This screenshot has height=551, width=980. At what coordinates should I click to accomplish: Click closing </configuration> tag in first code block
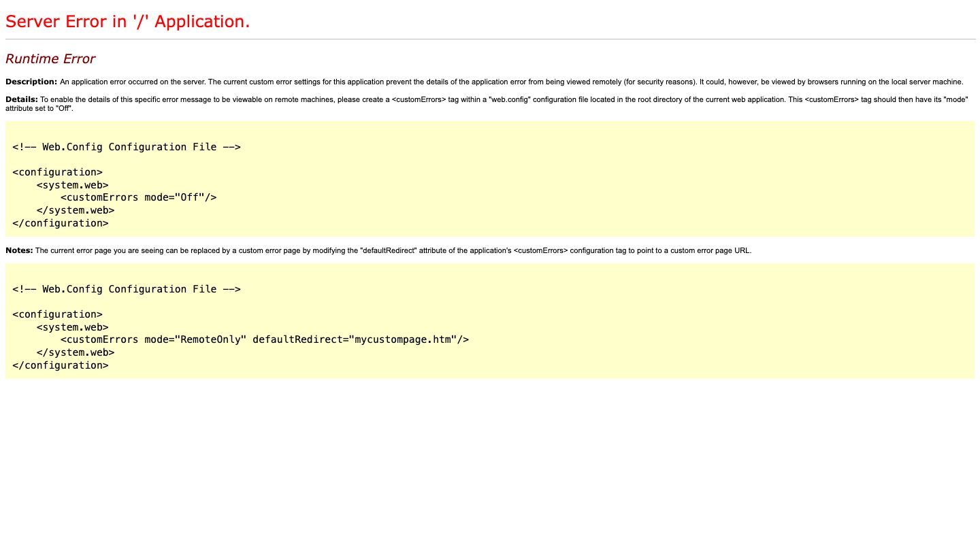(60, 223)
